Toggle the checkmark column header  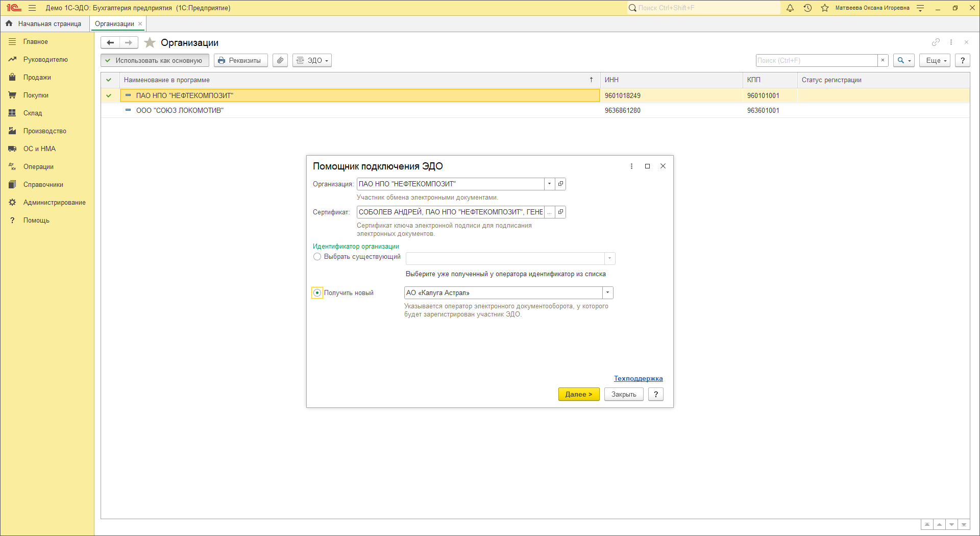[x=109, y=80]
